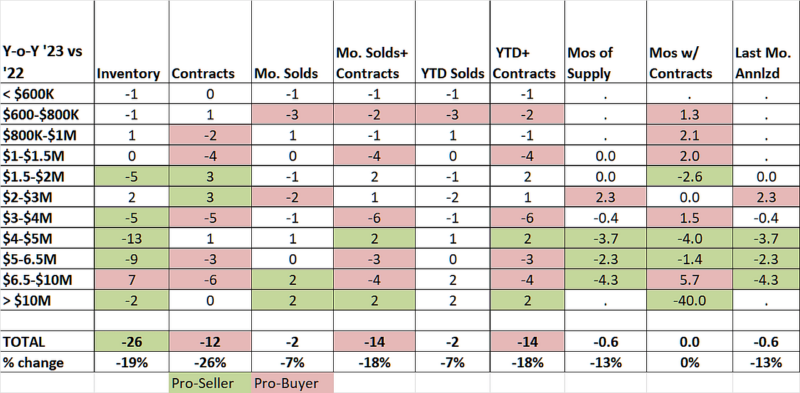Viewport: 800px width, 393px height.
Task: Select the -12 total Contracts cell
Action: pos(210,341)
